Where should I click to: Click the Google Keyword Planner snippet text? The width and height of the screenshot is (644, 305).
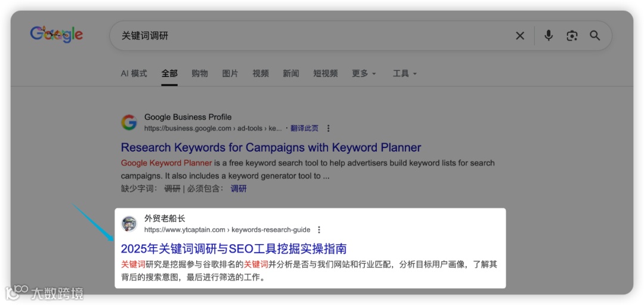[166, 163]
